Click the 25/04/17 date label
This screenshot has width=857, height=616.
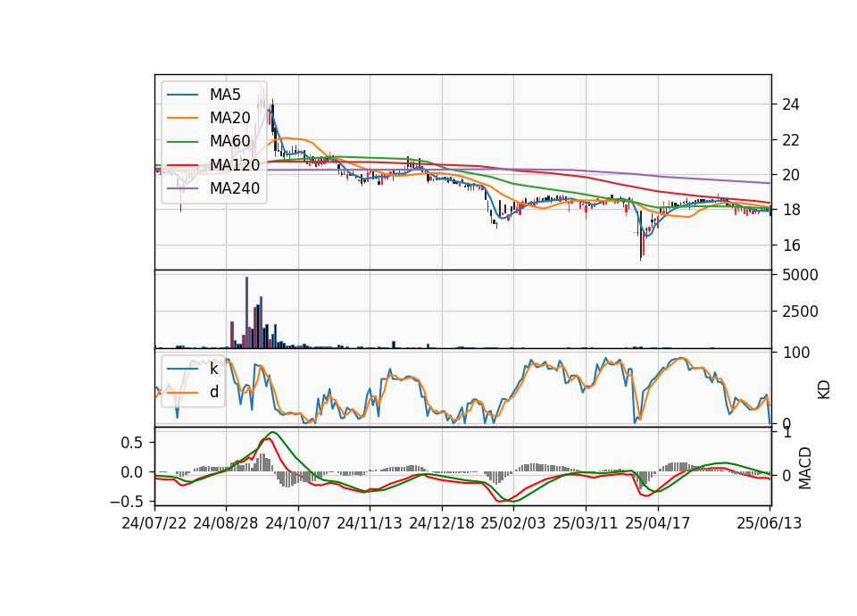658,523
